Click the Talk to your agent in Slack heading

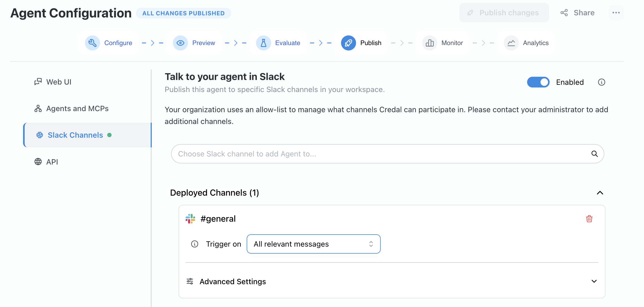[x=225, y=77]
